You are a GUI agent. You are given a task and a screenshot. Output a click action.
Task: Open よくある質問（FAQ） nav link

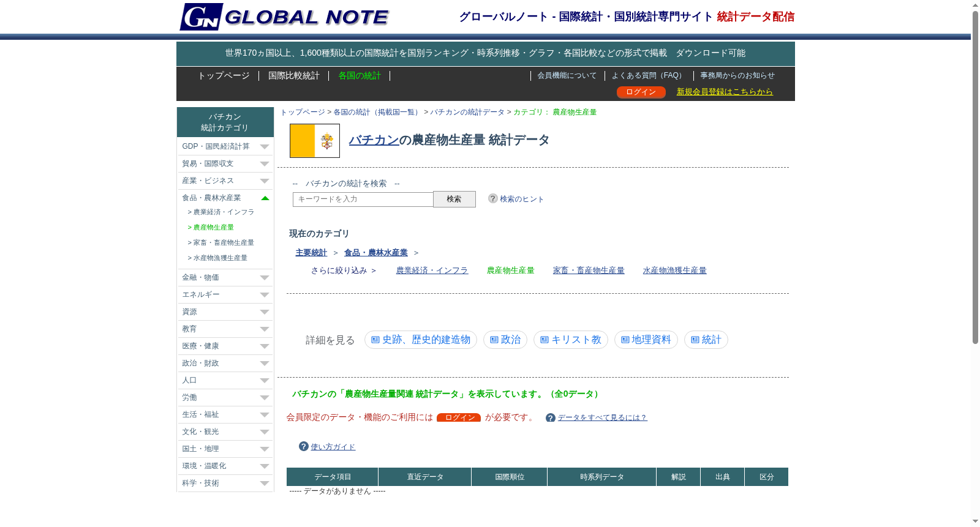[649, 75]
